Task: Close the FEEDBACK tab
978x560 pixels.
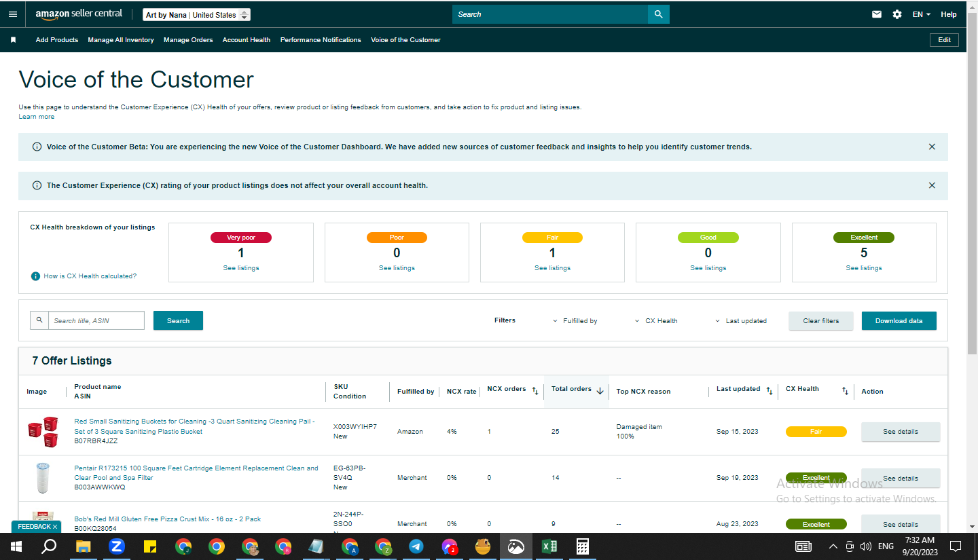Action: 55,527
